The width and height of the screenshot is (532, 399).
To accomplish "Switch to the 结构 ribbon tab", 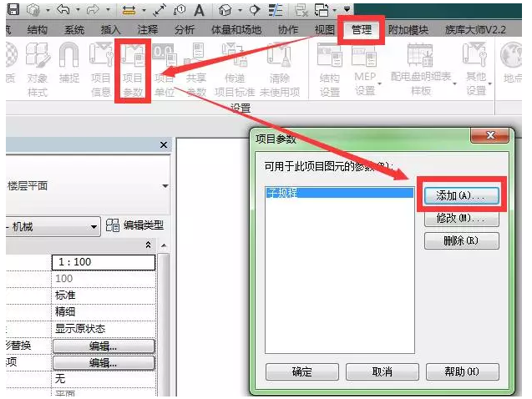I will click(38, 30).
